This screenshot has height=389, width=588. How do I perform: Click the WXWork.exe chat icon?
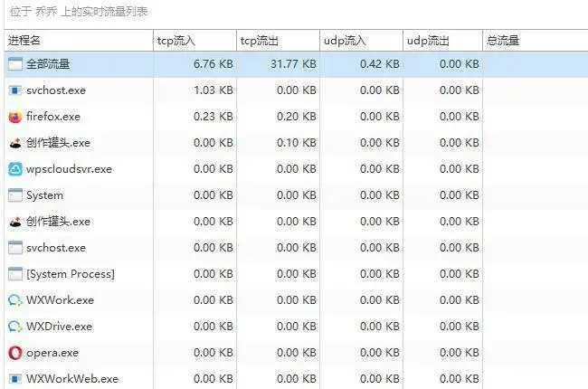(14, 300)
